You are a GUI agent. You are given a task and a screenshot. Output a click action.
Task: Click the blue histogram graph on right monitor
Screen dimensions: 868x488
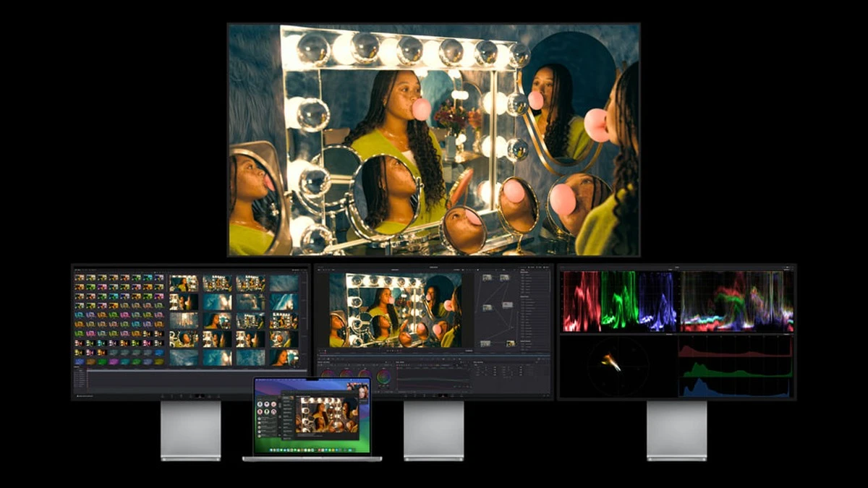(x=735, y=388)
